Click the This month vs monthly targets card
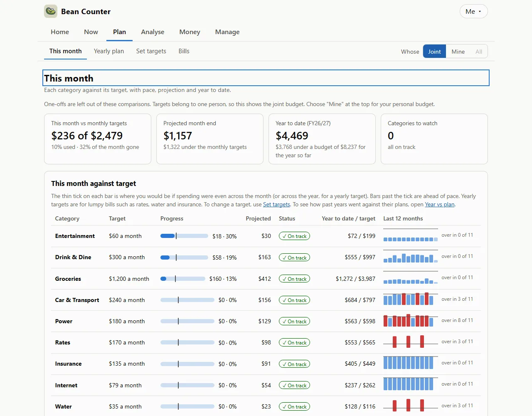The image size is (532, 416). [x=98, y=139]
